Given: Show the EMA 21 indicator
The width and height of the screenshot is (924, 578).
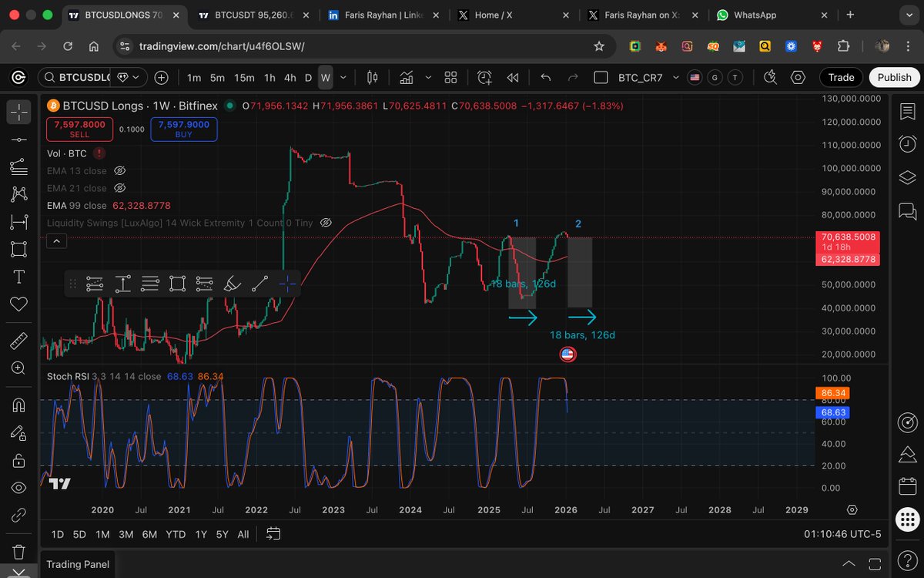Looking at the screenshot, I should pos(119,188).
